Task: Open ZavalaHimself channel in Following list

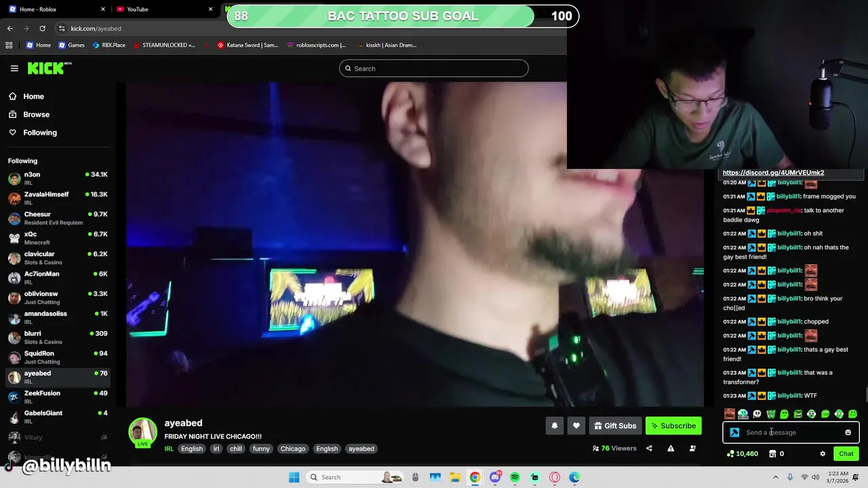Action: tap(58, 198)
